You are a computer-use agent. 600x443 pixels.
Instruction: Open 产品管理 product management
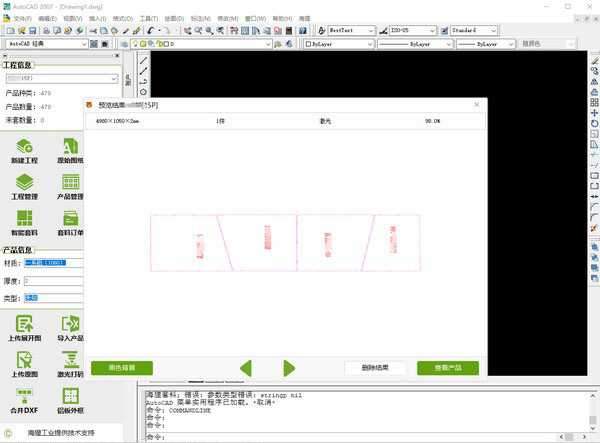[x=71, y=185]
